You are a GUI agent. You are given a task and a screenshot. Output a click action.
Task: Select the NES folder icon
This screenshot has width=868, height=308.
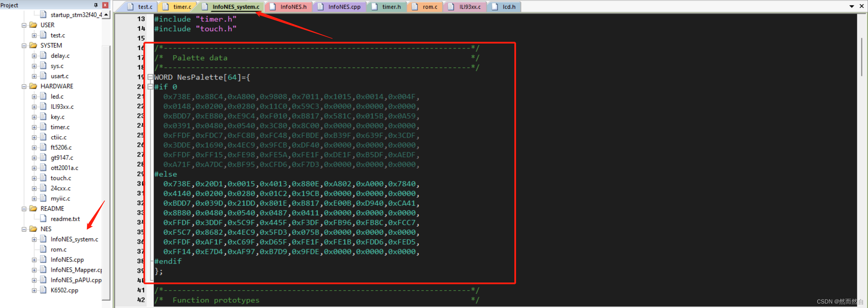click(x=33, y=229)
